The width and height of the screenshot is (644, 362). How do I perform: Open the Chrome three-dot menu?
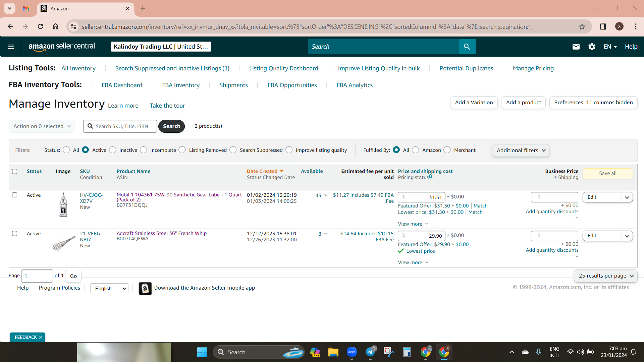tap(636, 26)
